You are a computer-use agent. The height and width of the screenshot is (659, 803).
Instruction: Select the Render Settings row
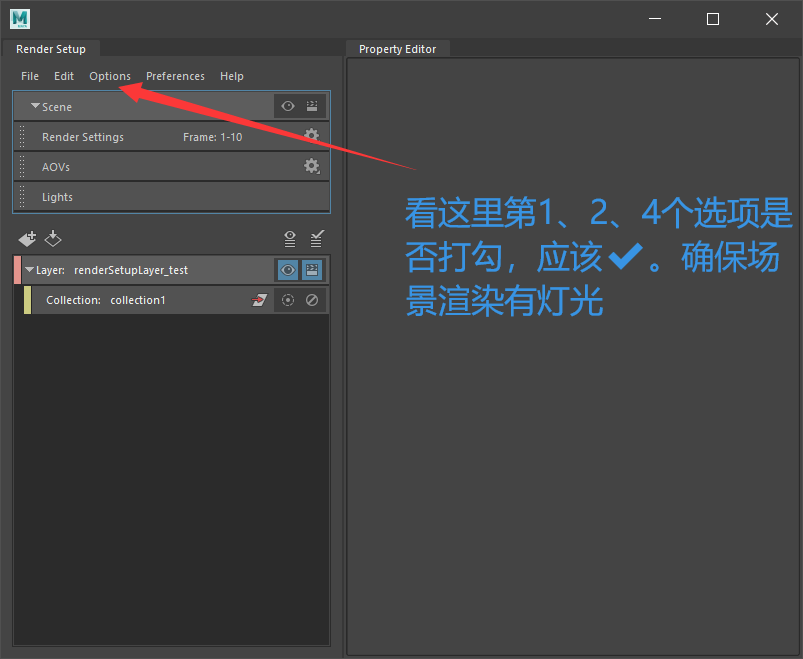(171, 137)
